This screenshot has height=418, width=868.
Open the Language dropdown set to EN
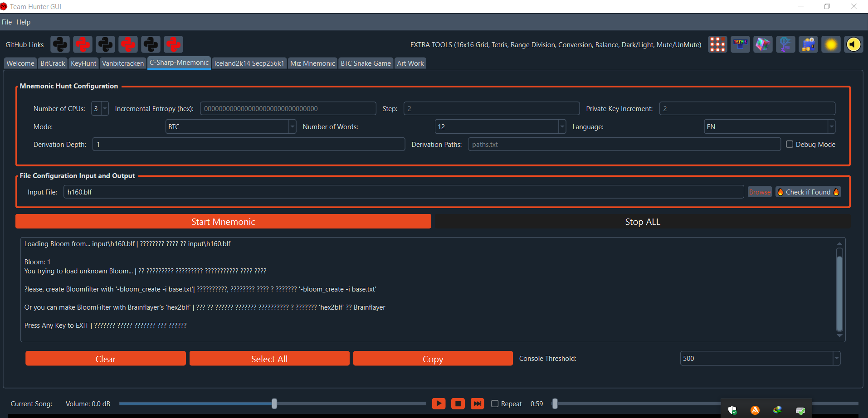tap(832, 126)
